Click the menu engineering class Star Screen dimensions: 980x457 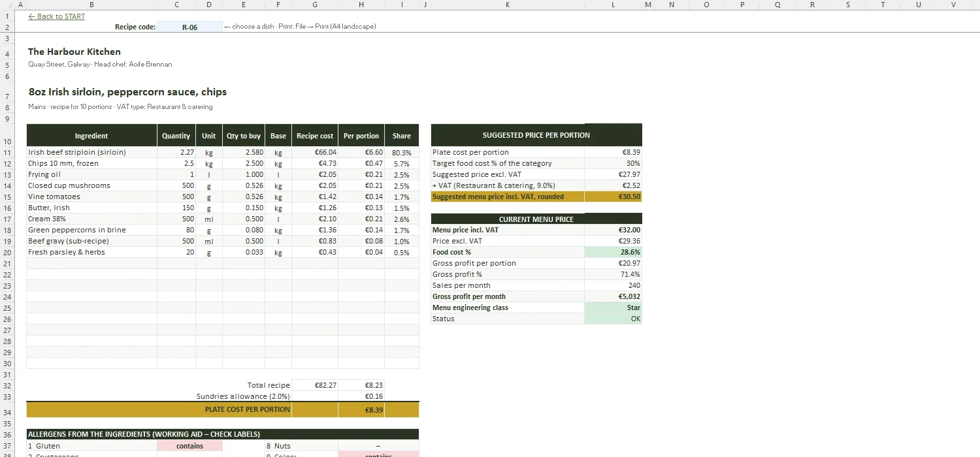pyautogui.click(x=613, y=307)
